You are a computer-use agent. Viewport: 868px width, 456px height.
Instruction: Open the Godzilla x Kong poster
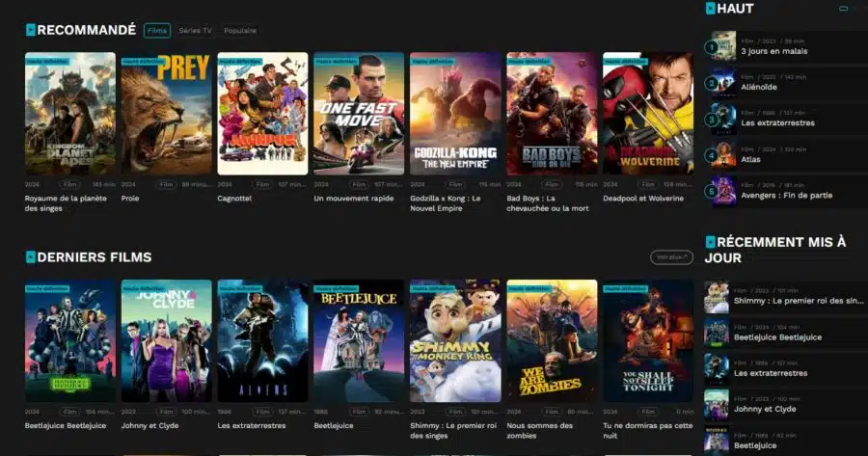click(455, 114)
